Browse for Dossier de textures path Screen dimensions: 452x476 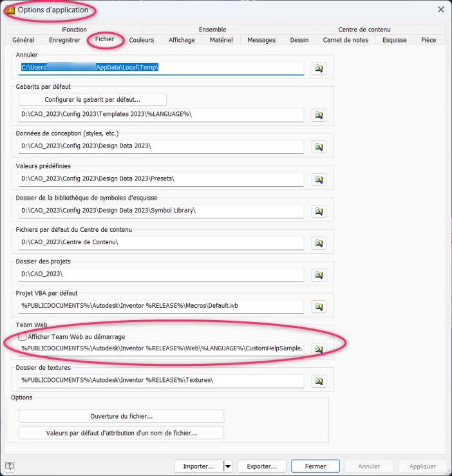pos(318,381)
